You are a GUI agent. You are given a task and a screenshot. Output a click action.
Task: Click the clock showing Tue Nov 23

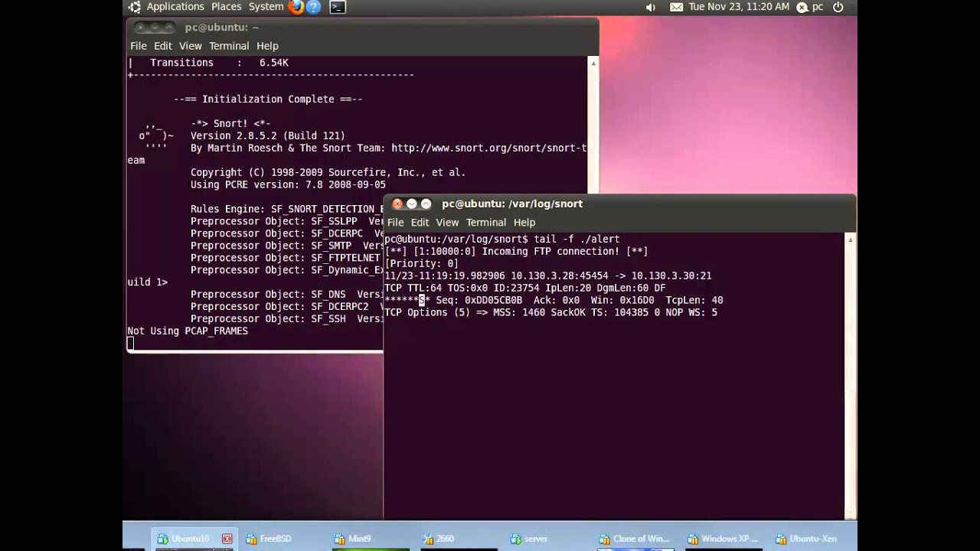pyautogui.click(x=738, y=7)
